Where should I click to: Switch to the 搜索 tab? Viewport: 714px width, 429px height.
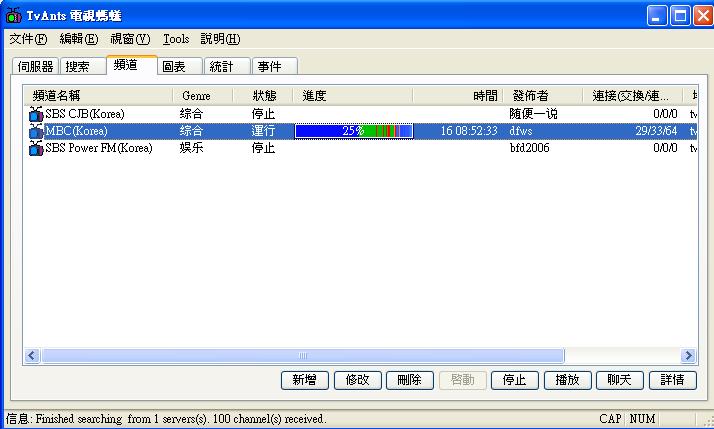83,66
